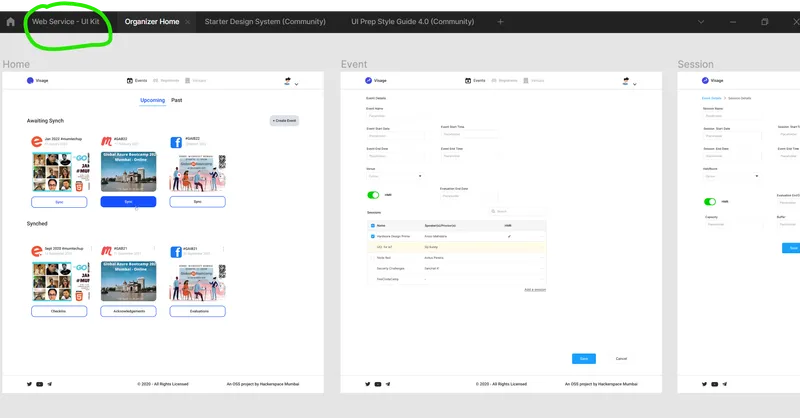This screenshot has height=418, width=800.
Task: Close the Organizer Home tab
Action: pyautogui.click(x=188, y=21)
